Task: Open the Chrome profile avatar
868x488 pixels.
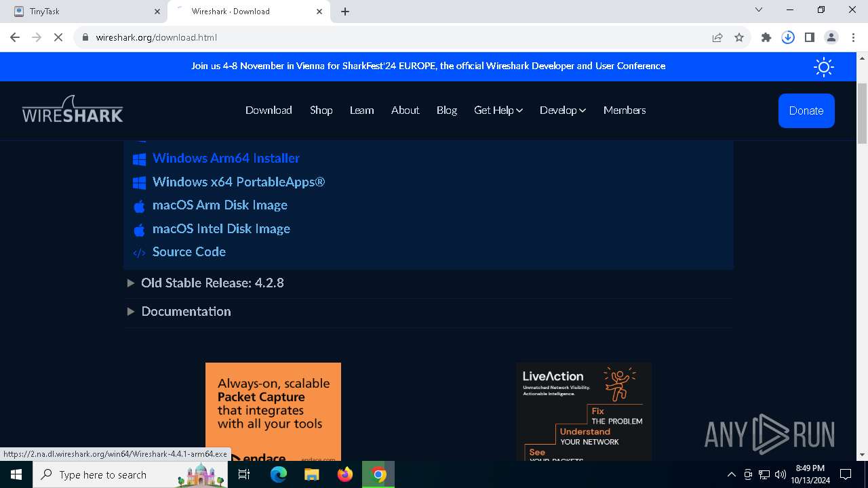Action: pos(831,37)
